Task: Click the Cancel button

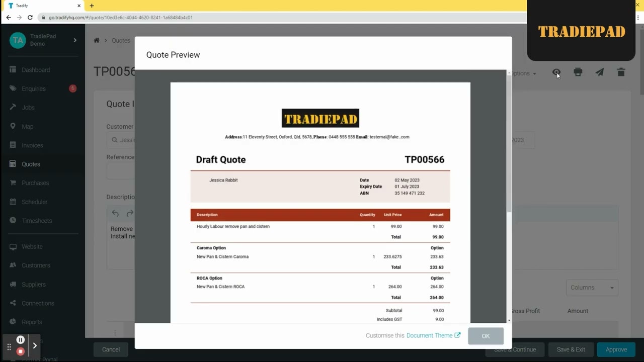Action: tap(111, 349)
